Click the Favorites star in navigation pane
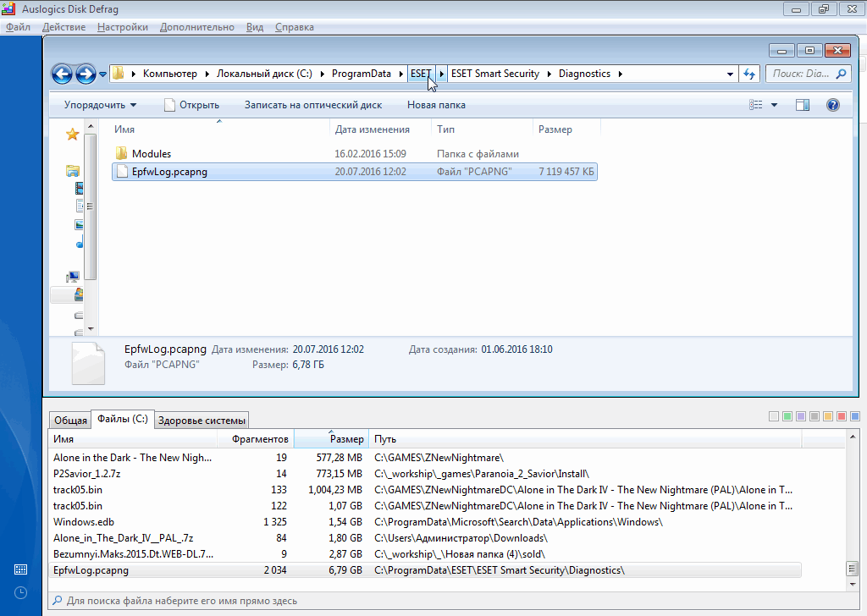 (73, 135)
